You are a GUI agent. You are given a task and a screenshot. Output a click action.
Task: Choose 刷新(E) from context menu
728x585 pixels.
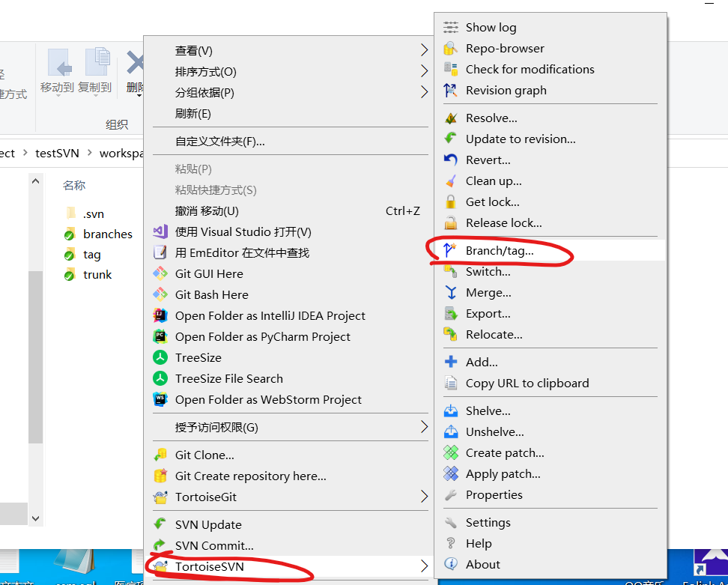point(291,113)
